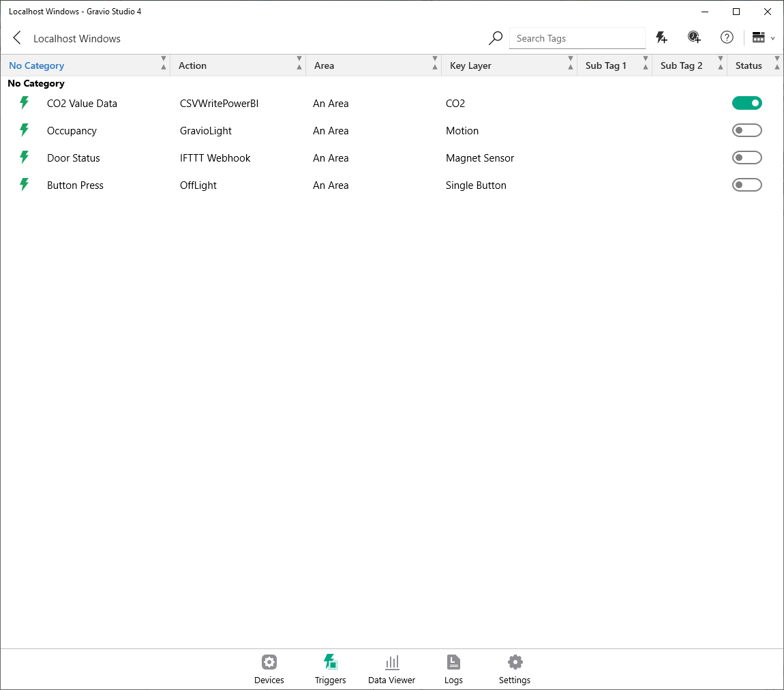
Task: Click the search magnifier icon
Action: tap(495, 38)
